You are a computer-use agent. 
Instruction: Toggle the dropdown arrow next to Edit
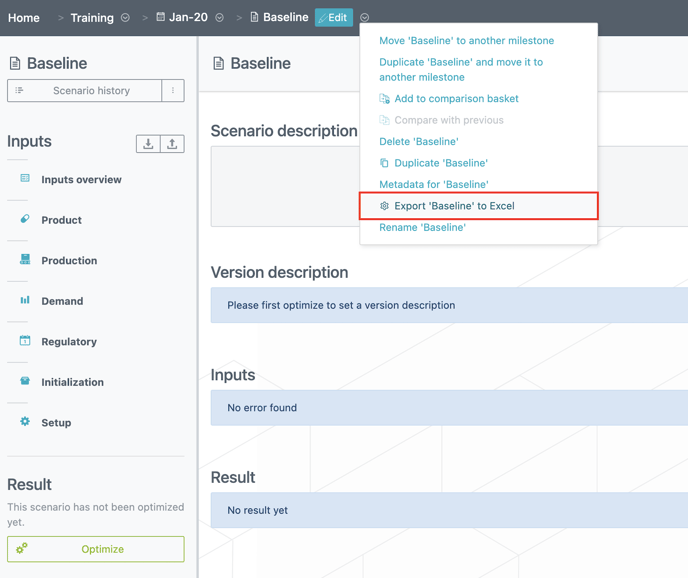coord(365,18)
